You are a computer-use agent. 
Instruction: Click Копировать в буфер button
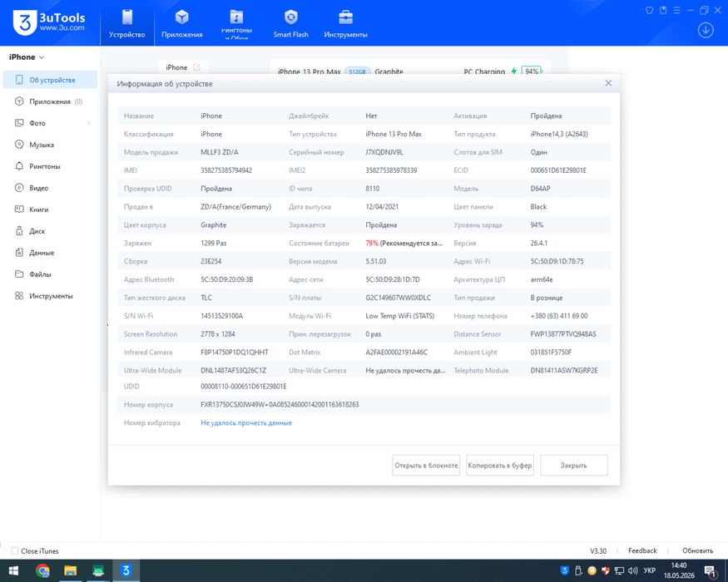coord(499,465)
